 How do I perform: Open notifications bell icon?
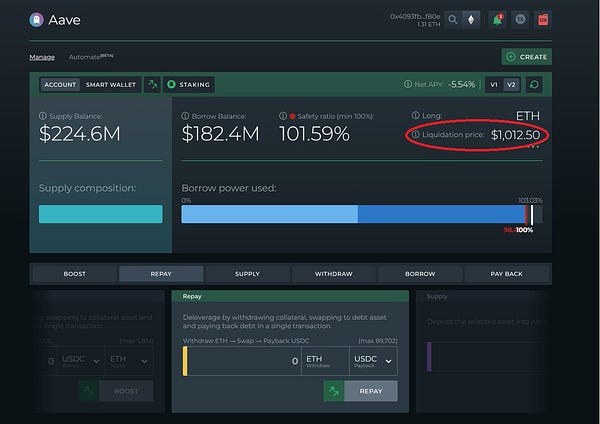pos(497,20)
